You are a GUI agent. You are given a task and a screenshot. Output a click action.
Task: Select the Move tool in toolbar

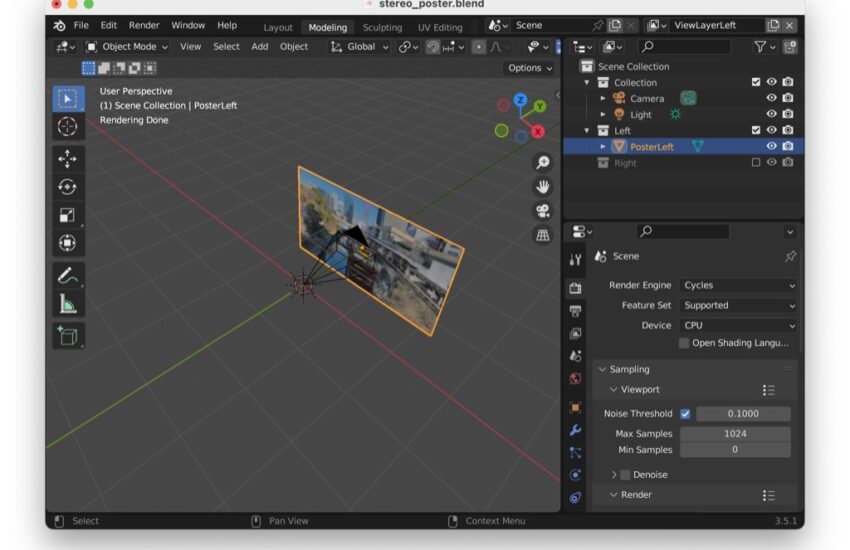[x=67, y=158]
